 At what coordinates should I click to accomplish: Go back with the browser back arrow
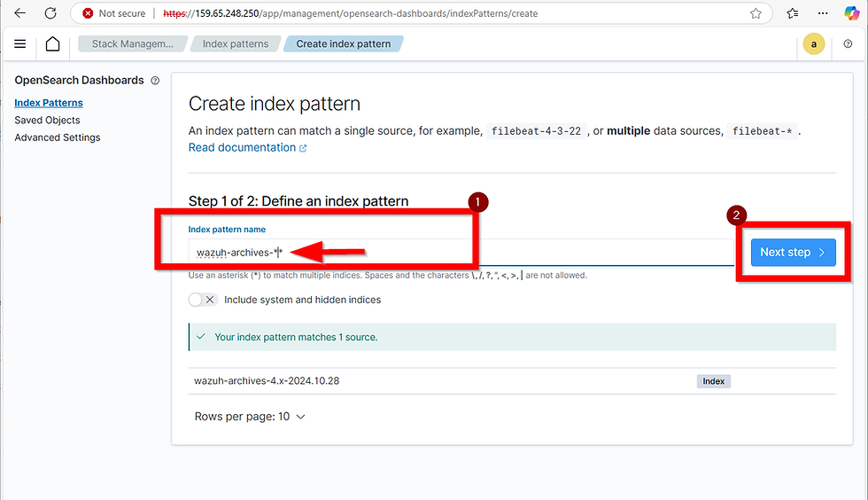[x=19, y=12]
